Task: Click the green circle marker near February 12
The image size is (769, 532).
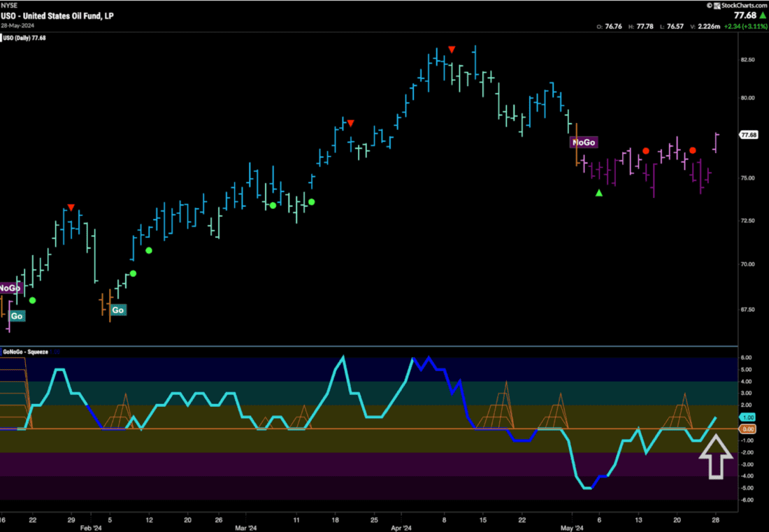Action: pos(148,250)
